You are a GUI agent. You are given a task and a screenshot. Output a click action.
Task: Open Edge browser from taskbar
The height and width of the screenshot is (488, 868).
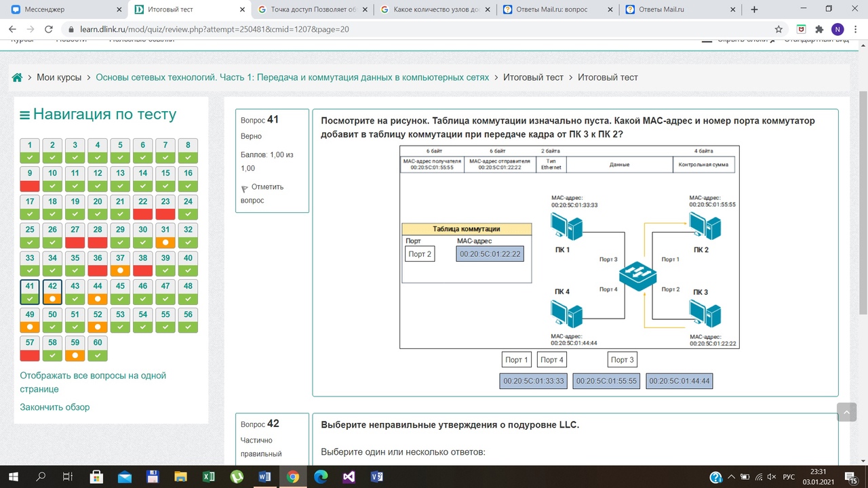coord(321,476)
